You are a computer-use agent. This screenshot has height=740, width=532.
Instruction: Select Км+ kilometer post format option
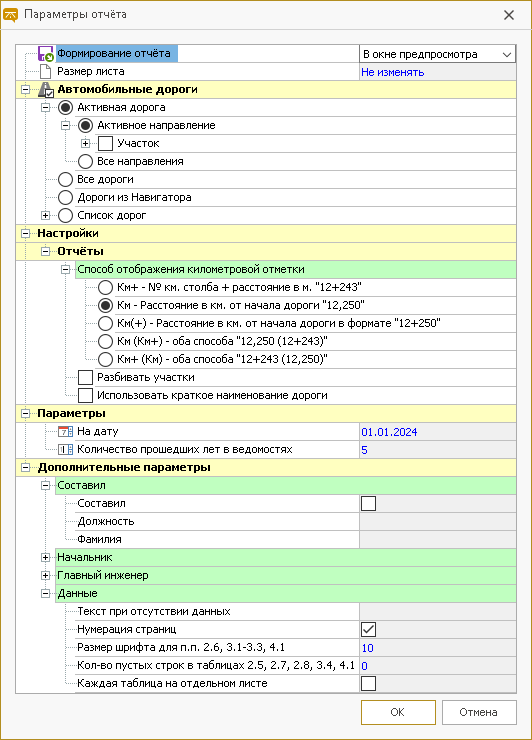[x=105, y=287]
